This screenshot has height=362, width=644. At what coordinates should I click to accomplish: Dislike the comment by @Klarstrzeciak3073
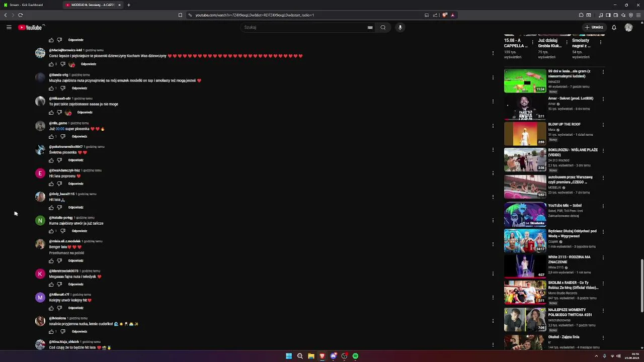59,284
